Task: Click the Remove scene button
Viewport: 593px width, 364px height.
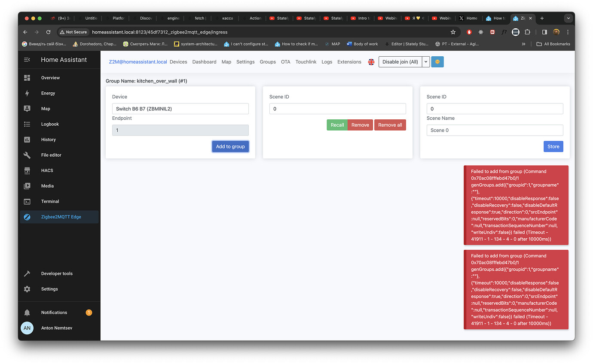Action: click(x=360, y=125)
